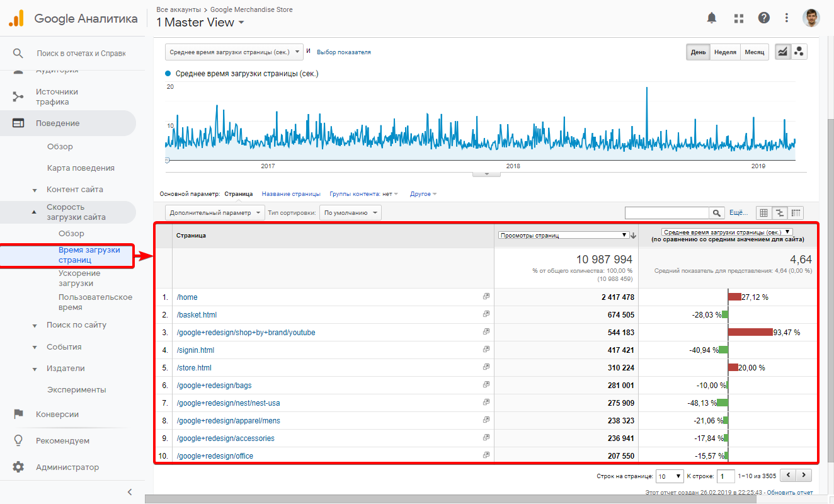The height and width of the screenshot is (504, 834).
Task: Open the notifications bell
Action: [712, 18]
